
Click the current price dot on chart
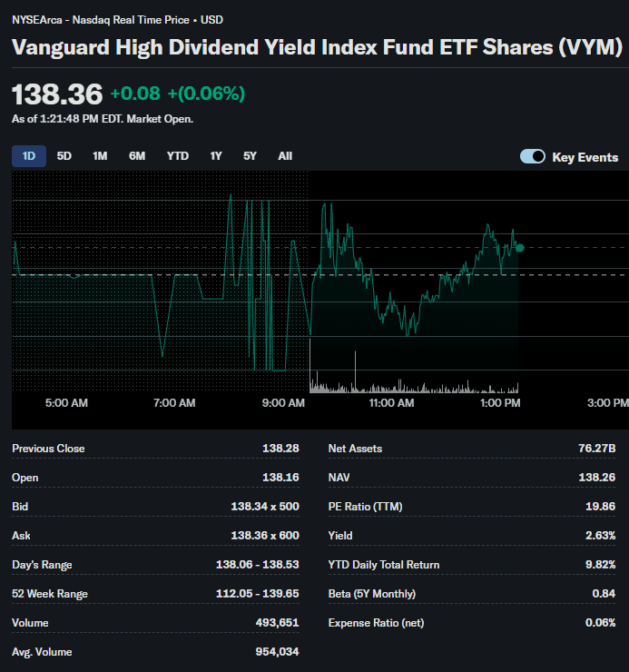pyautogui.click(x=520, y=248)
